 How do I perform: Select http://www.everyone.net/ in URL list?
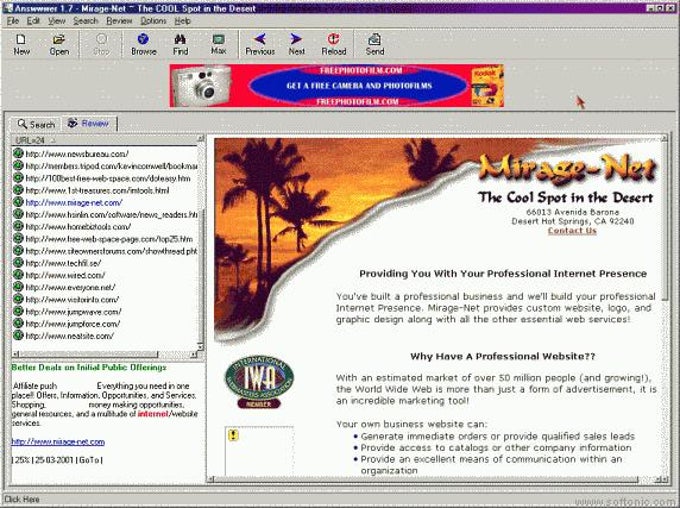70,287
